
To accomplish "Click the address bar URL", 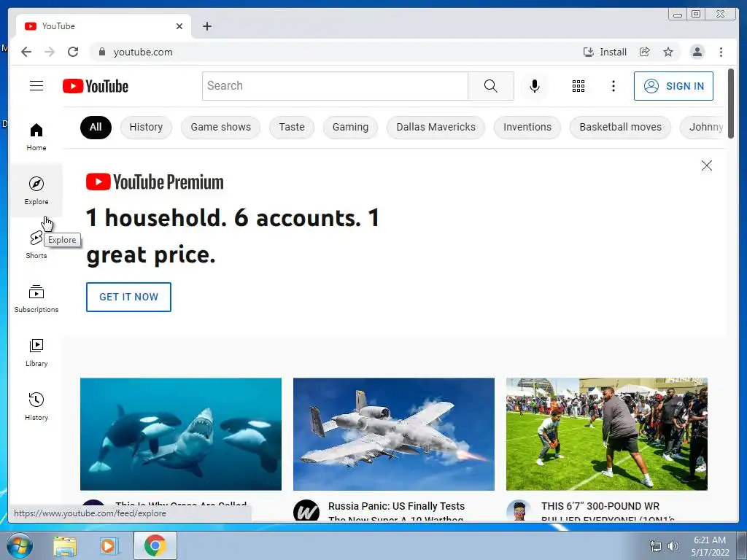I will [x=143, y=52].
